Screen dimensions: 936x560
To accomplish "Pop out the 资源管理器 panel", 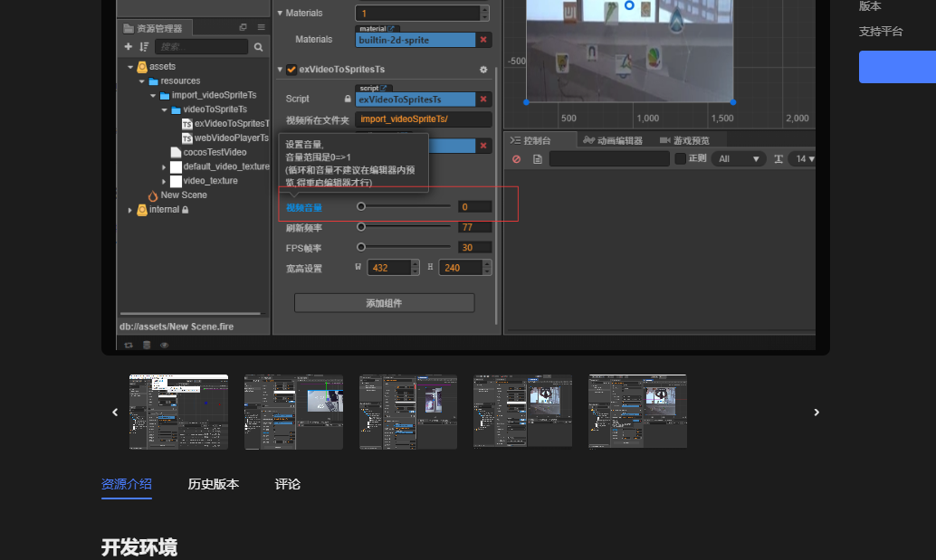I will pyautogui.click(x=243, y=27).
